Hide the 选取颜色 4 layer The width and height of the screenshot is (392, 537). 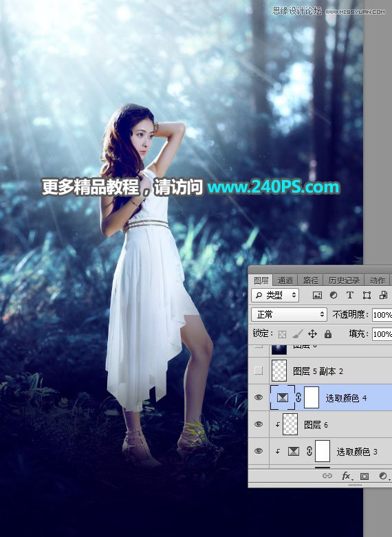pos(259,397)
